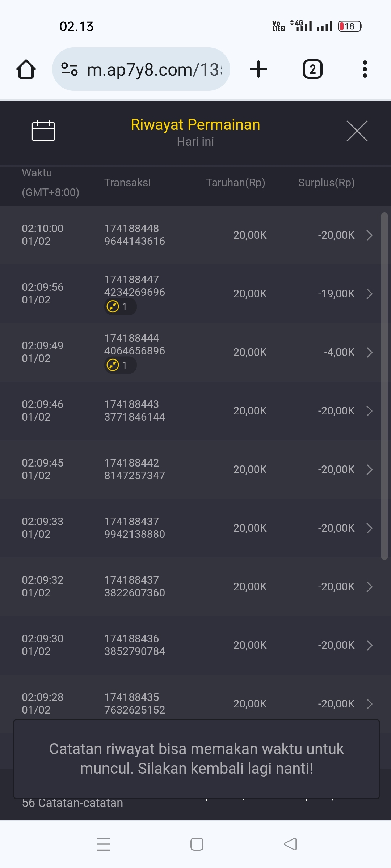Viewport: 391px width, 868px height.
Task: Tap the site settings icon in address bar
Action: (x=70, y=69)
